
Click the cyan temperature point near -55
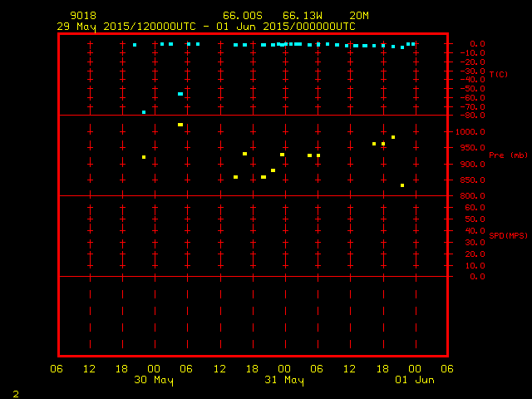point(180,94)
